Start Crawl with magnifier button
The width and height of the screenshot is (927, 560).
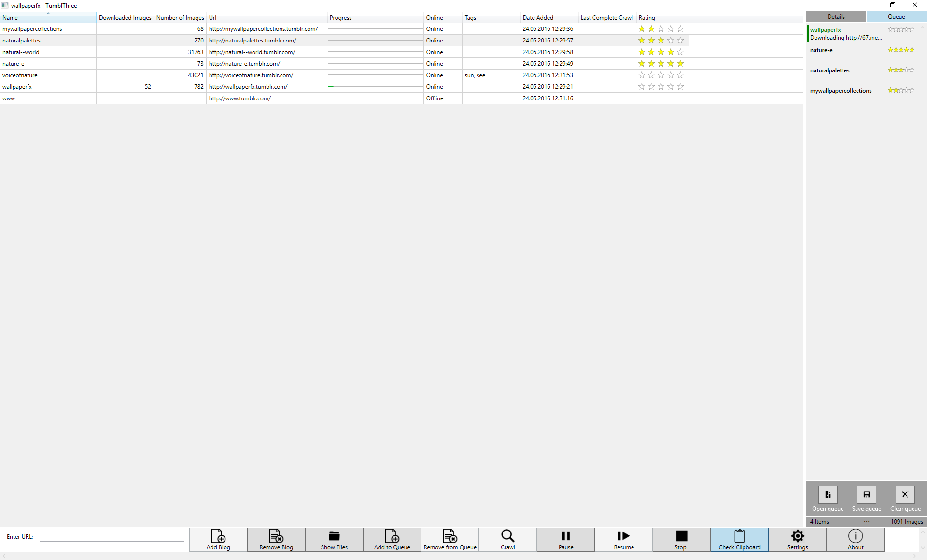(x=508, y=539)
